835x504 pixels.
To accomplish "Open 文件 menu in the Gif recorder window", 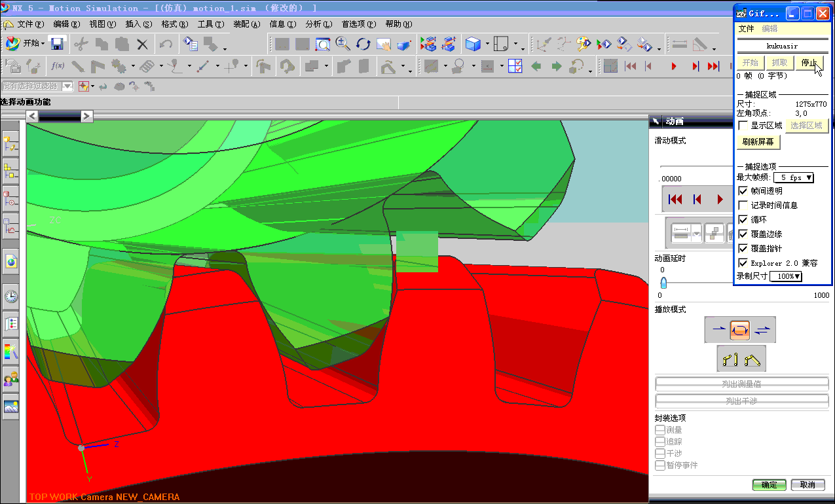I will (x=747, y=29).
